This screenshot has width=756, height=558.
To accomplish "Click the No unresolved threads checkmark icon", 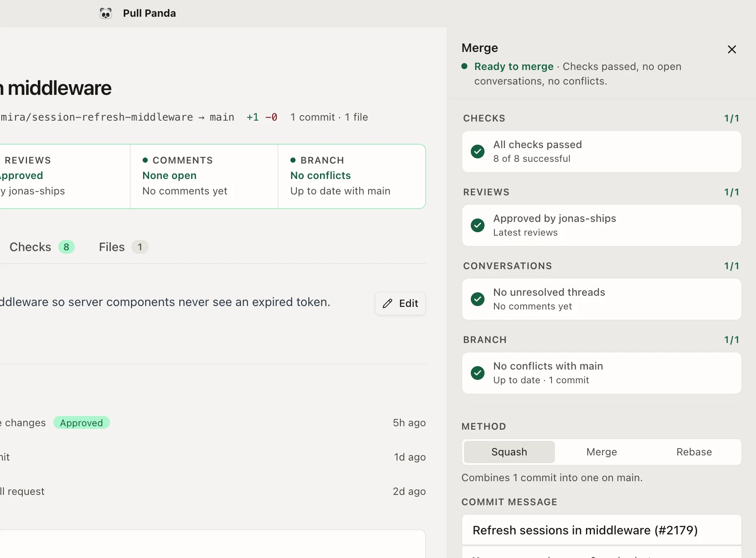I will point(478,299).
